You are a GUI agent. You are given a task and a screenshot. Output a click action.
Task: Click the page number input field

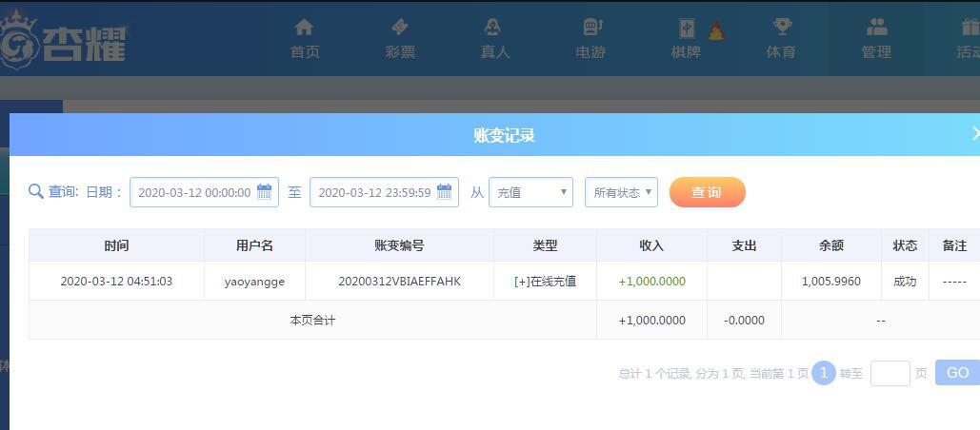click(890, 373)
